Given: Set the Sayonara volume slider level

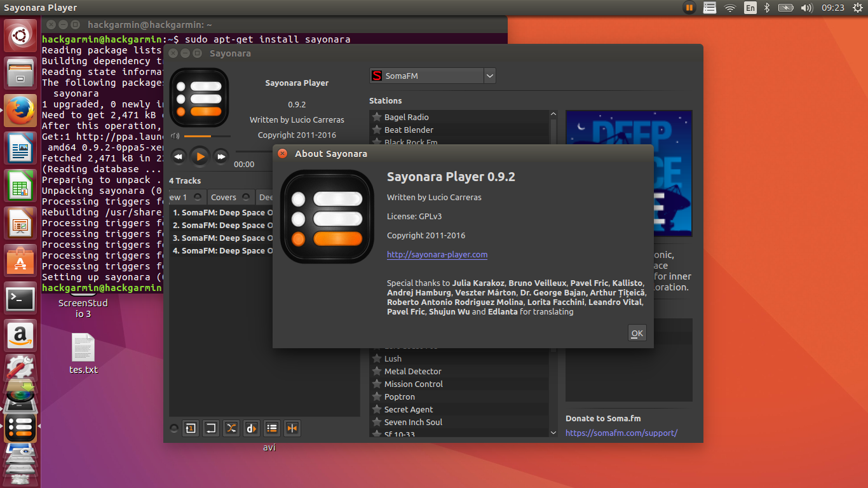Looking at the screenshot, I should (x=207, y=136).
